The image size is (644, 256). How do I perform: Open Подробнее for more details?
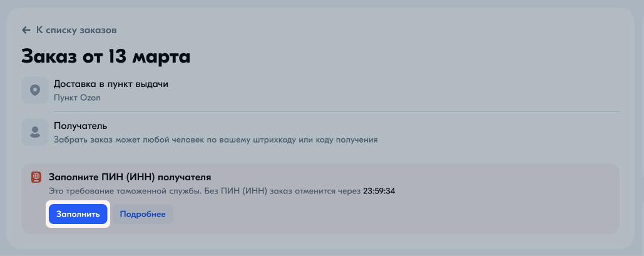click(x=143, y=214)
